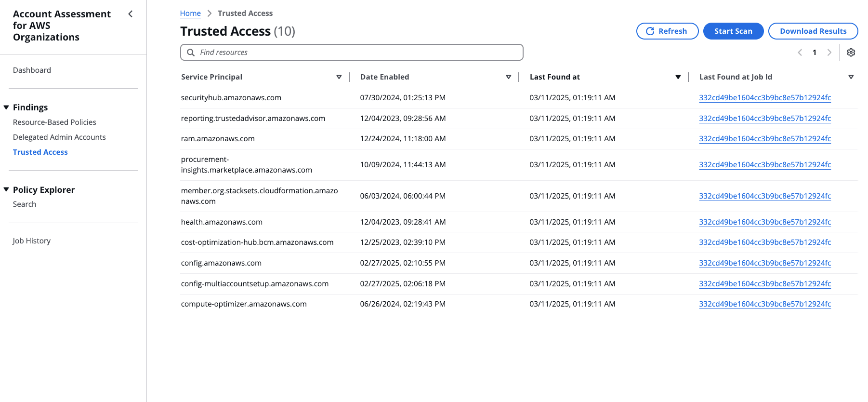Open job id link for config-multiaccountsetup row
The image size is (868, 402).
765,284
